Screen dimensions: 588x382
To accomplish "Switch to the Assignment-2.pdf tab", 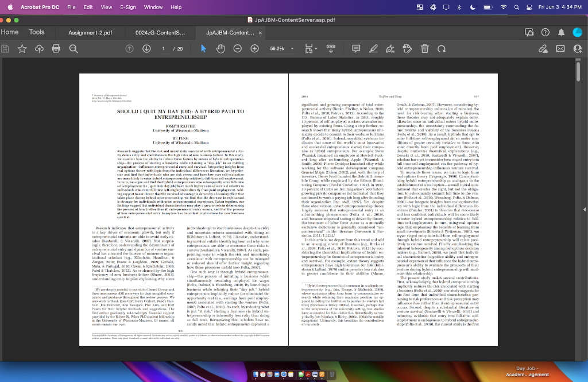I will click(x=90, y=33).
